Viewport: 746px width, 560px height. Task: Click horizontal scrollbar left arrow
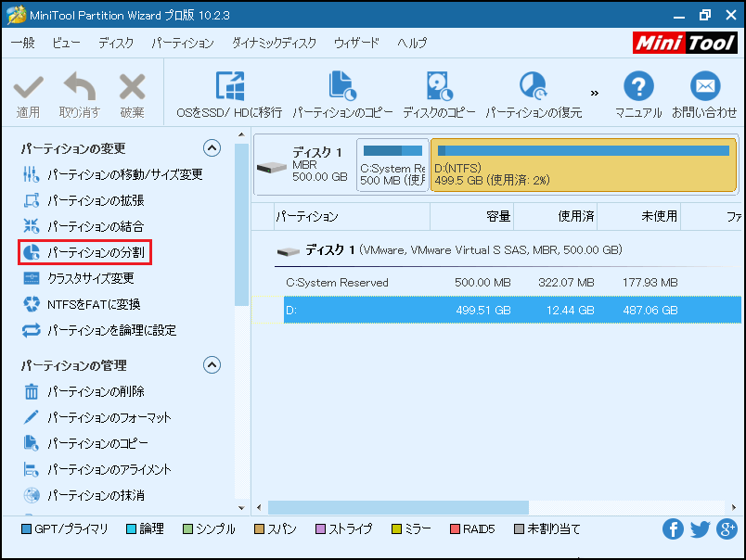(x=259, y=507)
